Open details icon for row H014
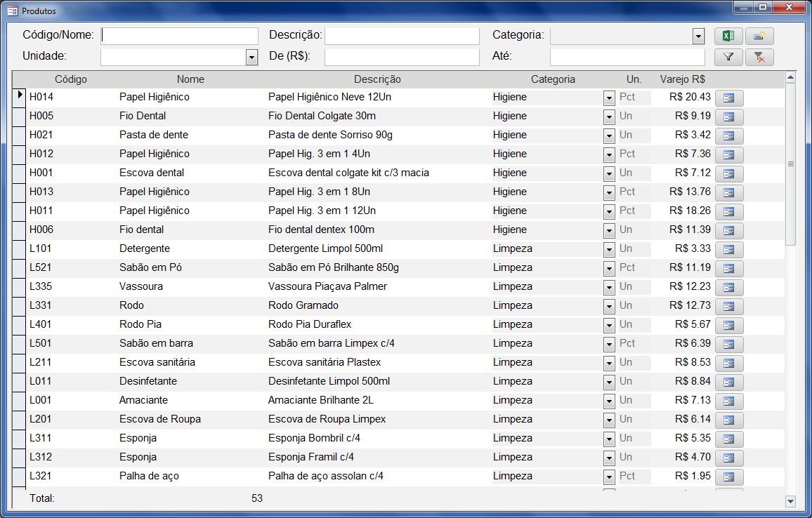This screenshot has width=812, height=518. click(728, 98)
